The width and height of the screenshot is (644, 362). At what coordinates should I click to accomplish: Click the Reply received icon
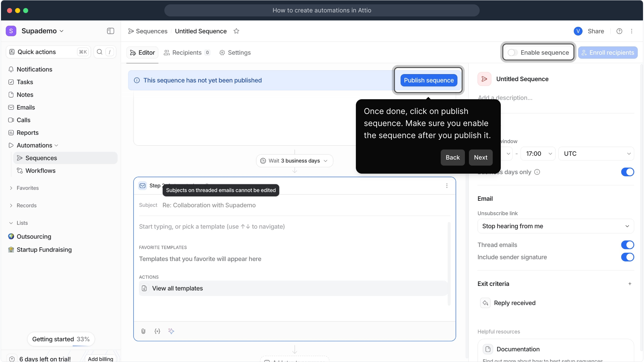[485, 303]
